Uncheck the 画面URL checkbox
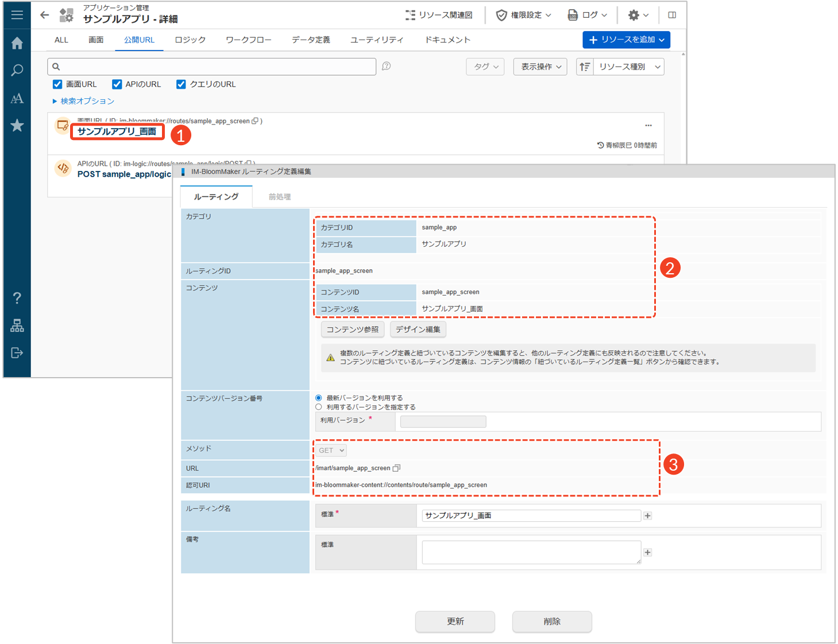 57,84
